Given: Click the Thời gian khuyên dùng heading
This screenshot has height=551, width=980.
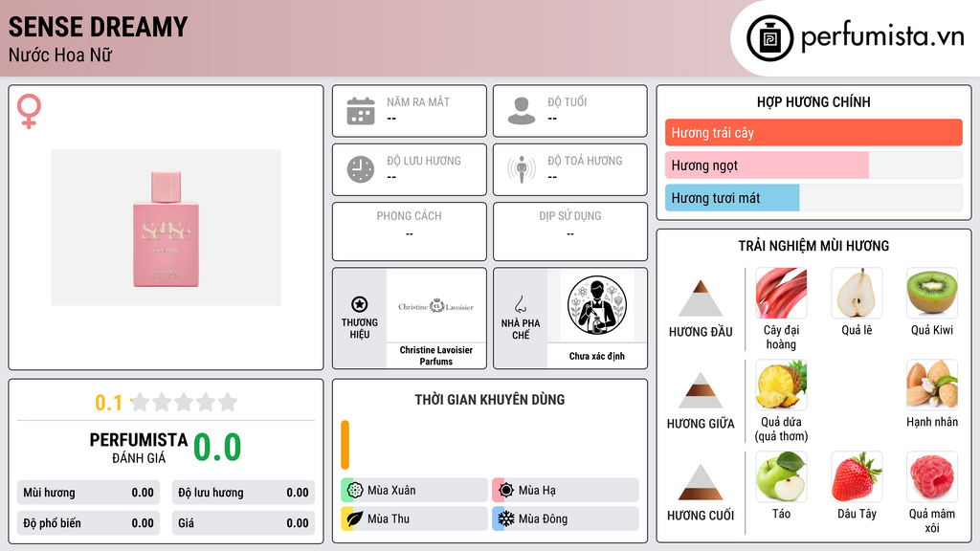Looking at the screenshot, I should [x=490, y=399].
